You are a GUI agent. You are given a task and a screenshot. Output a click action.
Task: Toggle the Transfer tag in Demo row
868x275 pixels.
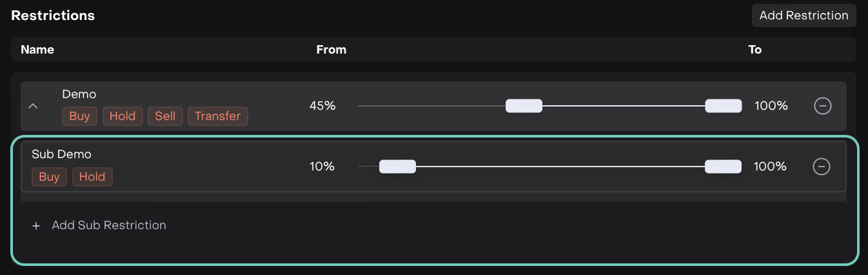[217, 116]
